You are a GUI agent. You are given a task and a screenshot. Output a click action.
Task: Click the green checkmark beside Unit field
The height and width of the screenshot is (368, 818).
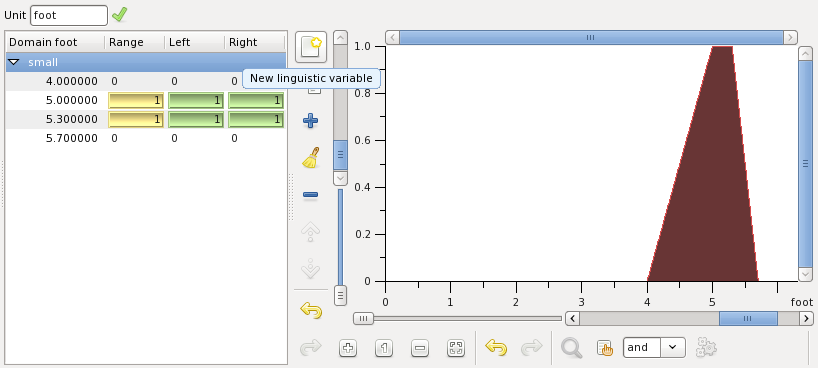[119, 15]
